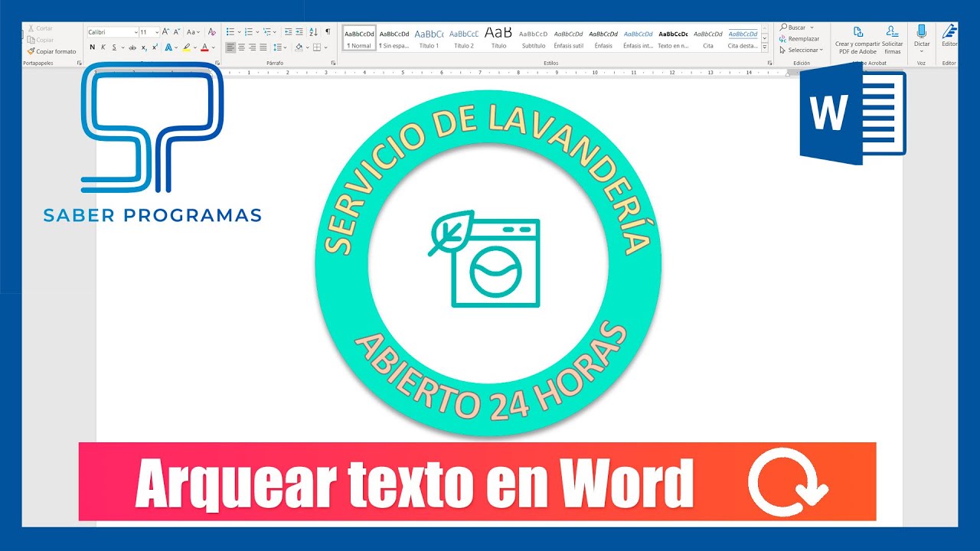The image size is (980, 551).
Task: Expand the styles gallery more arrow
Action: tap(764, 47)
